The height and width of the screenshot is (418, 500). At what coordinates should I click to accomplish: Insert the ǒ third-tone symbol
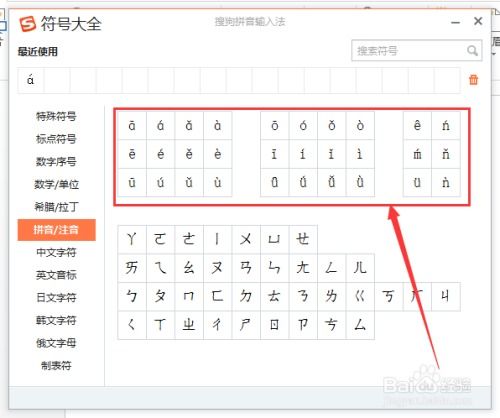[332, 126]
